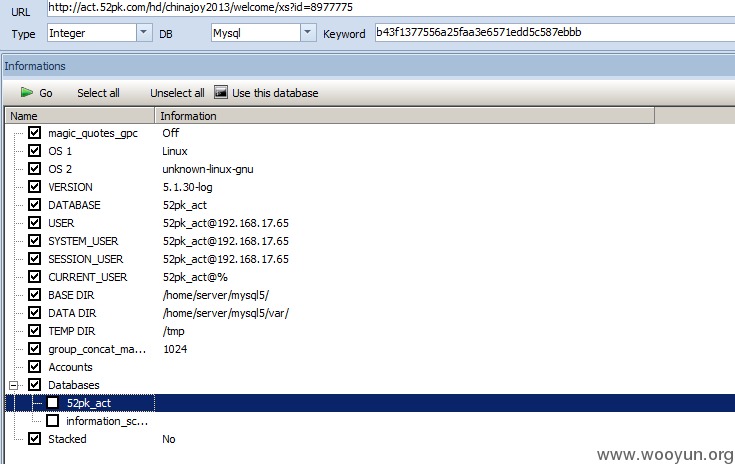
Task: Click the green Go arrow icon
Action: (x=27, y=92)
